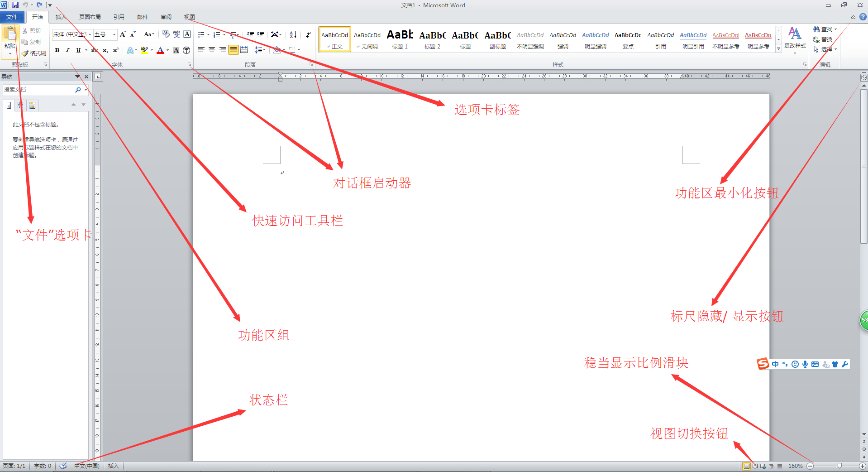Align paragraph text to the left

click(x=201, y=50)
